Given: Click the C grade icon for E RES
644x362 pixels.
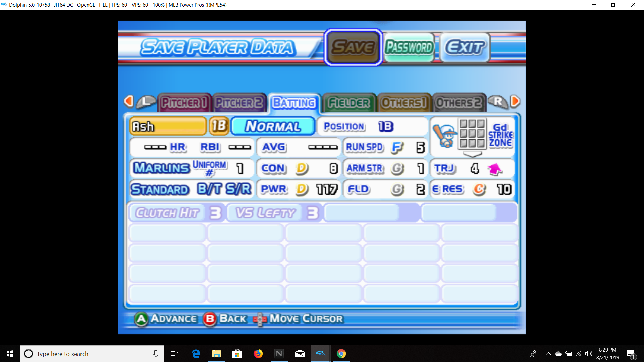Looking at the screenshot, I should point(479,189).
